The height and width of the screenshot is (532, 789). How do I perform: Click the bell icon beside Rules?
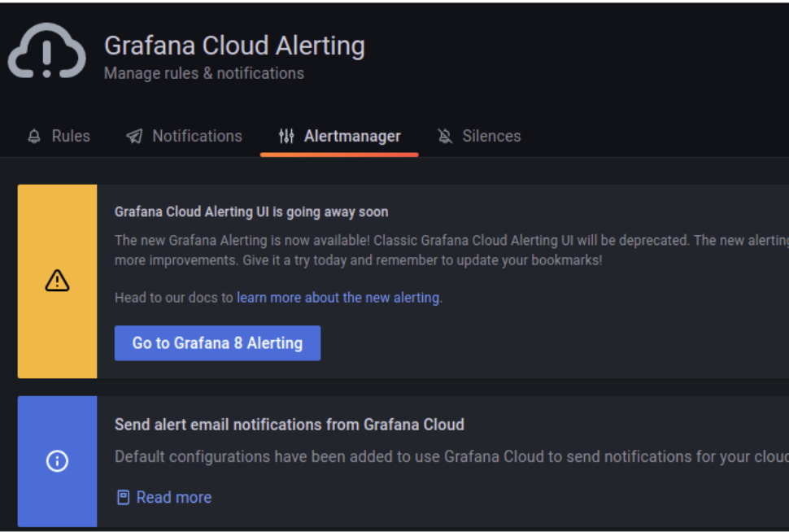click(x=33, y=136)
